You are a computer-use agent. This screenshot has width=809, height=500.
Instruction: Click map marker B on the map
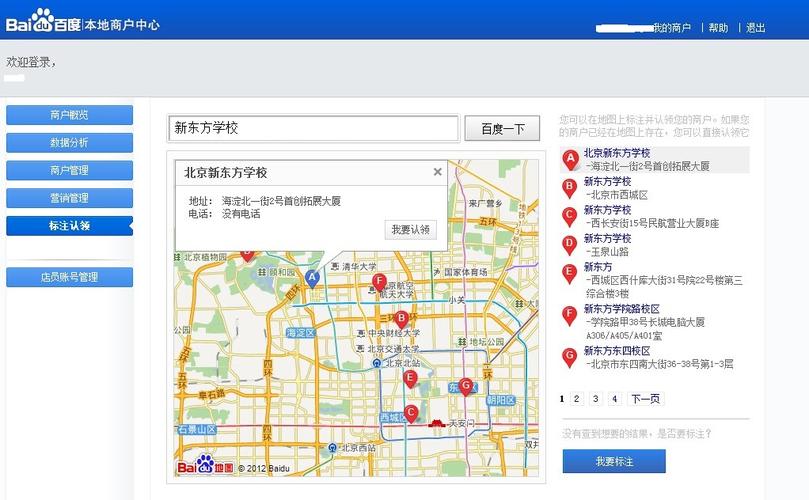[x=401, y=319]
